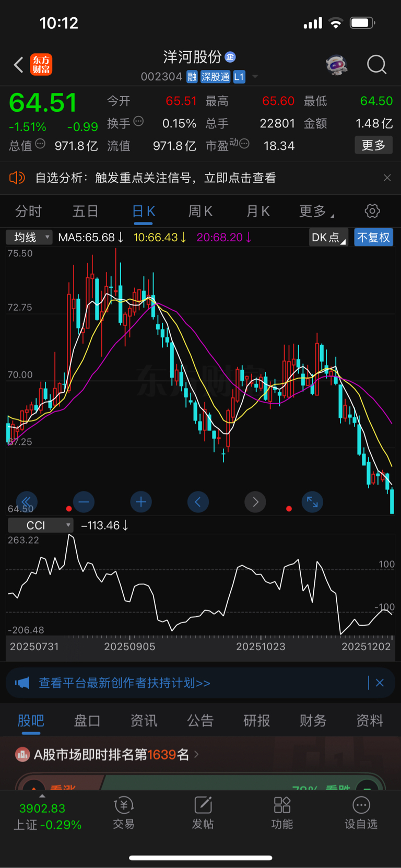
Task: Toggle the 不复权 adjustment button
Action: (373, 238)
